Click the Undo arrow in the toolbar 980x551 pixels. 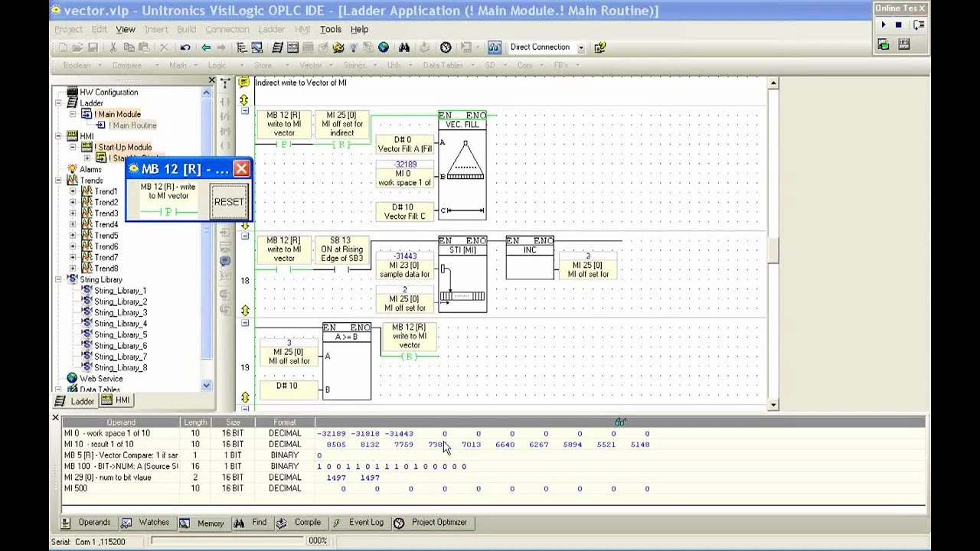click(x=185, y=47)
